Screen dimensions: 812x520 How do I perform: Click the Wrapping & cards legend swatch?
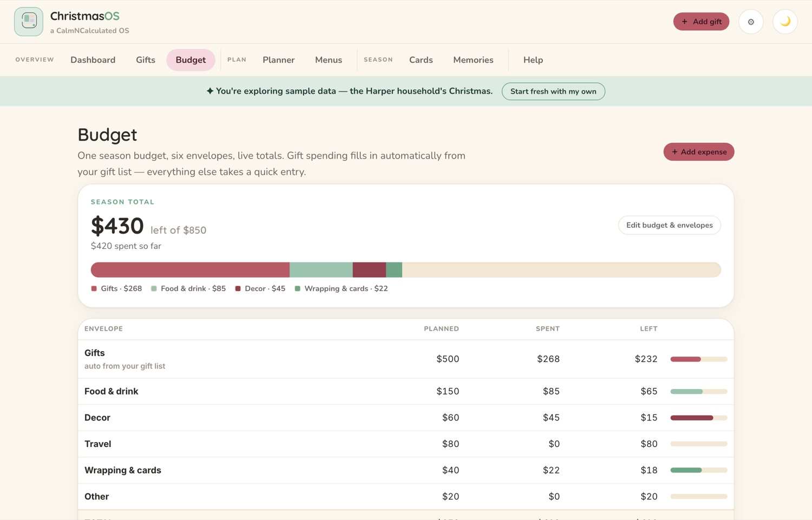point(297,289)
